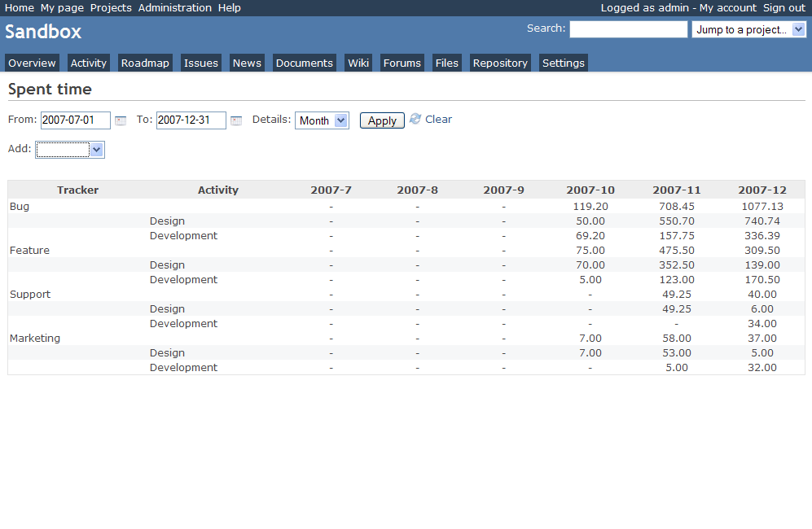The width and height of the screenshot is (812, 529).
Task: Click the Development activity under Marketing
Action: [183, 368]
